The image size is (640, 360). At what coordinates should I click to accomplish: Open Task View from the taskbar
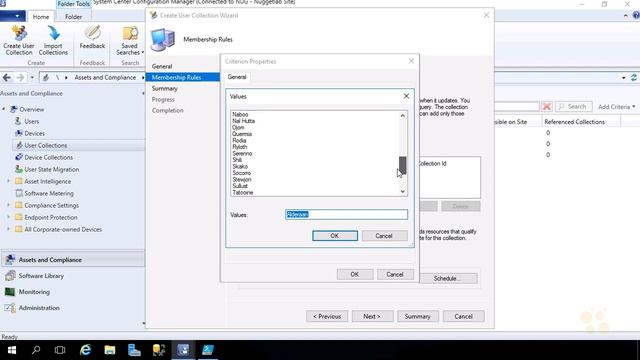tap(60, 350)
